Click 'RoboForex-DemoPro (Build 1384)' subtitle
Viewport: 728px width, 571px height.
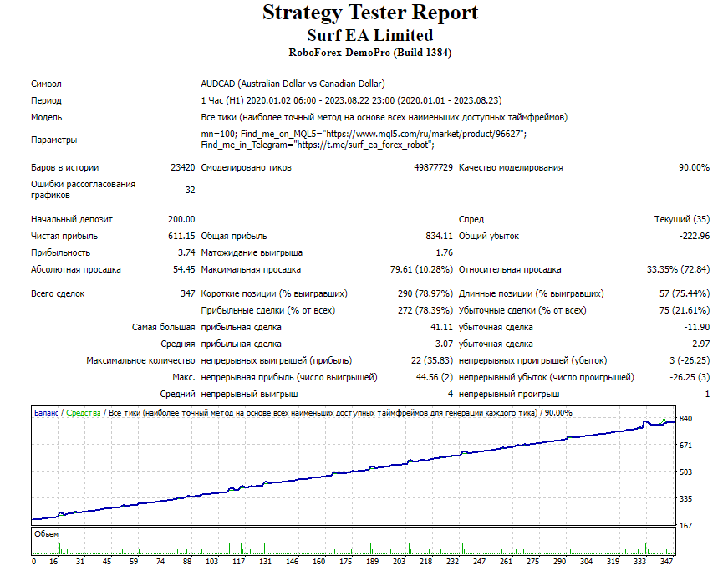(x=370, y=53)
